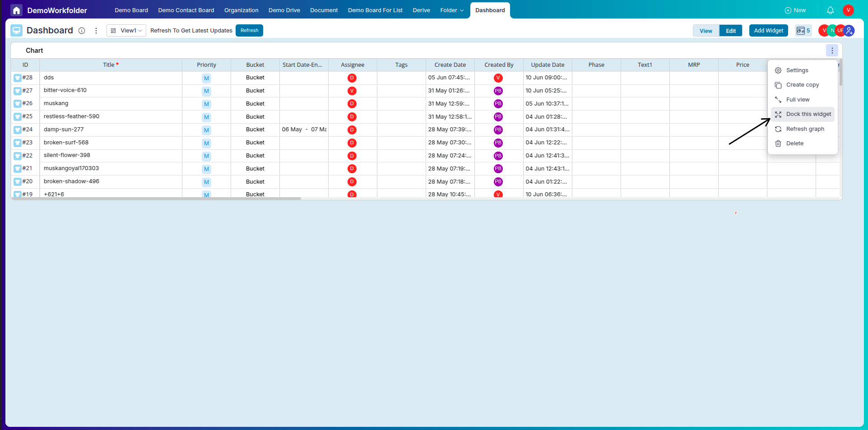Open the Derive tab
The width and height of the screenshot is (868, 430).
click(x=421, y=10)
